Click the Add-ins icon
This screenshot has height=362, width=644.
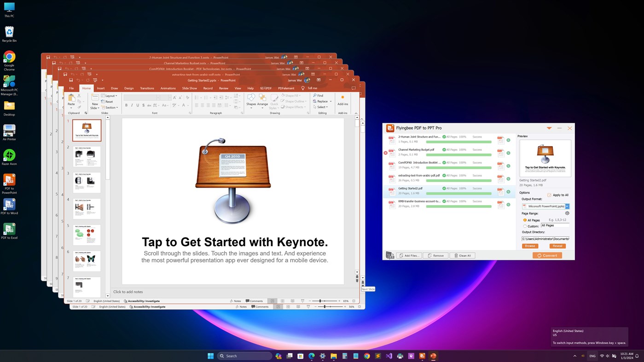tap(342, 98)
